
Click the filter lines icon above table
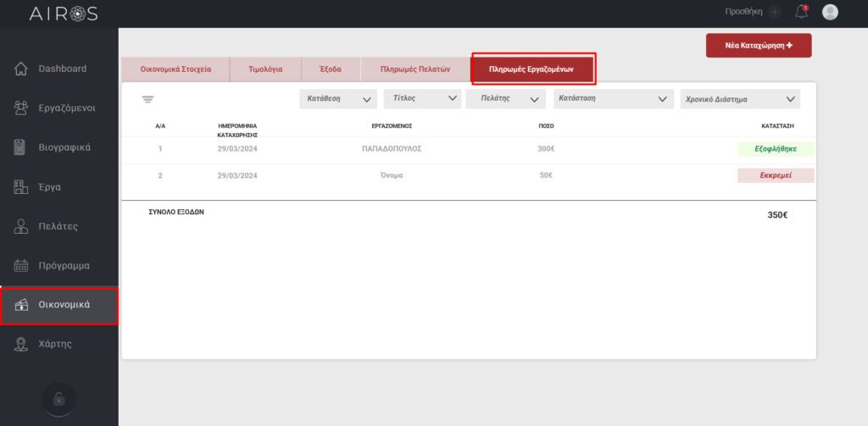tap(148, 99)
